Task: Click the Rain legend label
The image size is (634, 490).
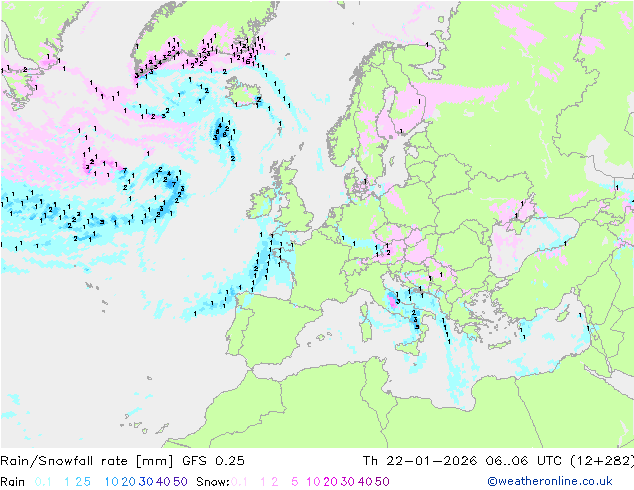Action: pyautogui.click(x=13, y=482)
